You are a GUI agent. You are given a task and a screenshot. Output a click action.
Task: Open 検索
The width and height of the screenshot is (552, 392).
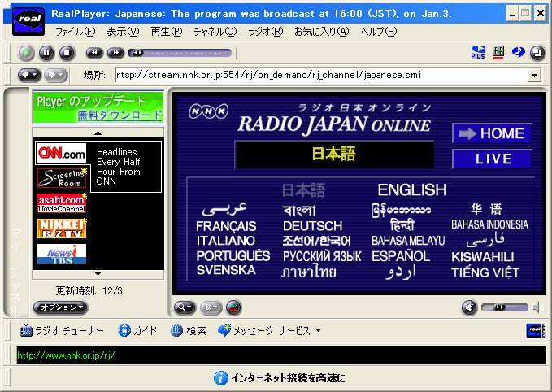[x=189, y=331]
